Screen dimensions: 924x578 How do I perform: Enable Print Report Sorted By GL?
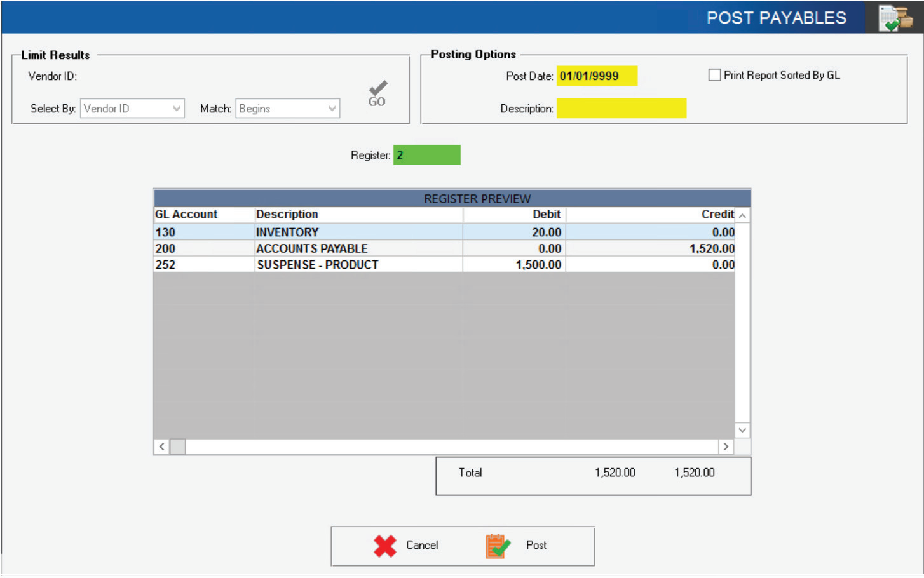pyautogui.click(x=714, y=75)
